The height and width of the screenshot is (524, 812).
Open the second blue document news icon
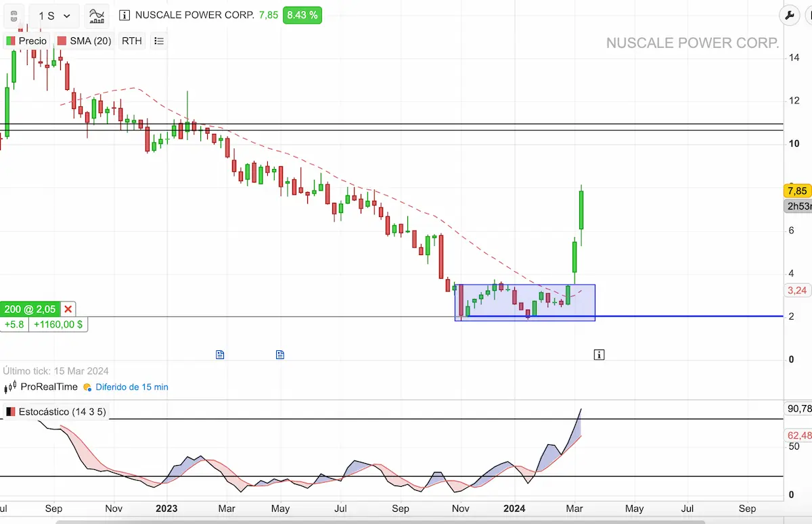(280, 354)
